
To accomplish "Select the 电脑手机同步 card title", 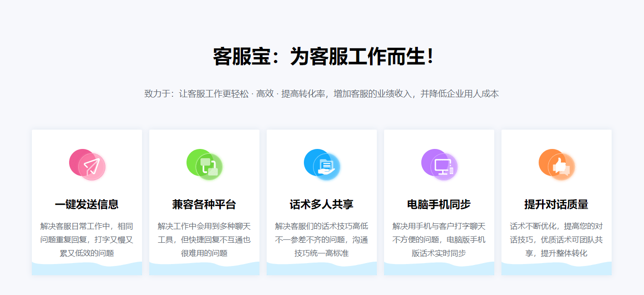I will tap(439, 205).
